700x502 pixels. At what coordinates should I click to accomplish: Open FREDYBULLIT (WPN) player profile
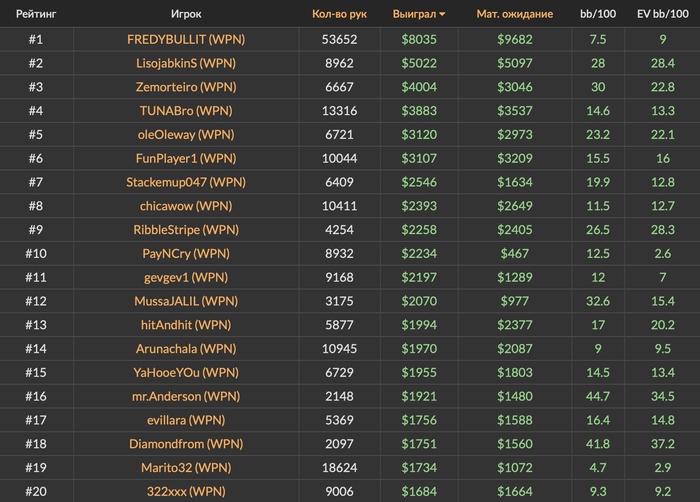pyautogui.click(x=186, y=39)
